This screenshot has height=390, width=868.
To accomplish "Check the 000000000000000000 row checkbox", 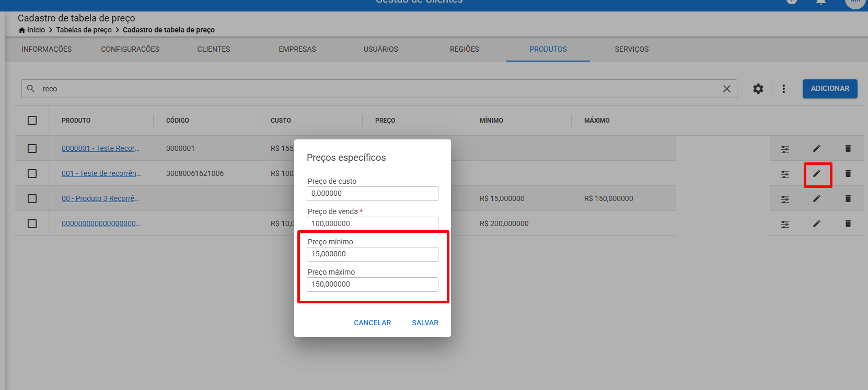I will (32, 224).
